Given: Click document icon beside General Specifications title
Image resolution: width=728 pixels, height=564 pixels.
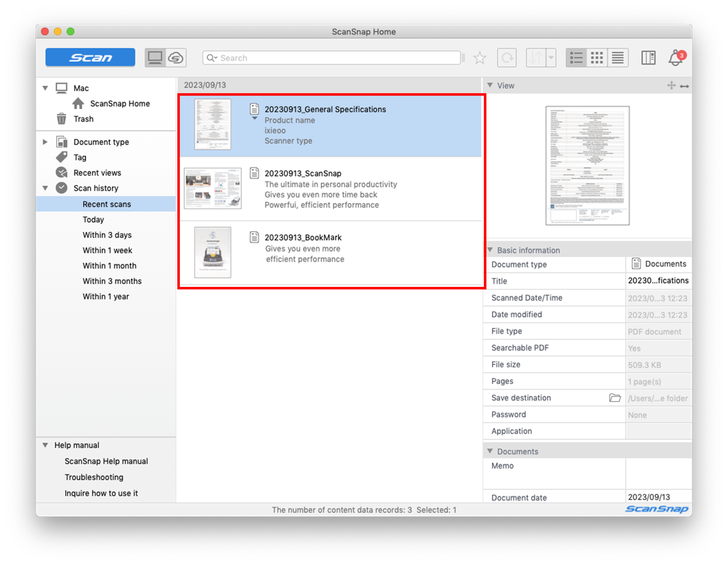Looking at the screenshot, I should pyautogui.click(x=254, y=109).
